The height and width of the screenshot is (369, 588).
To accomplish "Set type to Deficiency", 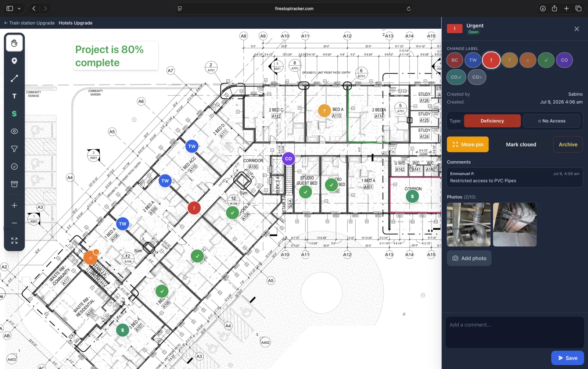I will point(492,121).
